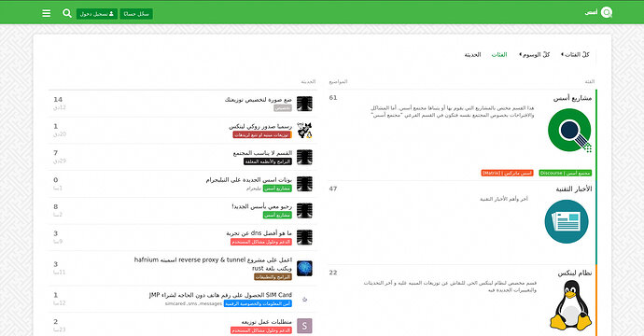Click avatar beside رحبو معي بأسس الجديد
Image resolution: width=644 pixels, height=336 pixels.
pos(304,210)
